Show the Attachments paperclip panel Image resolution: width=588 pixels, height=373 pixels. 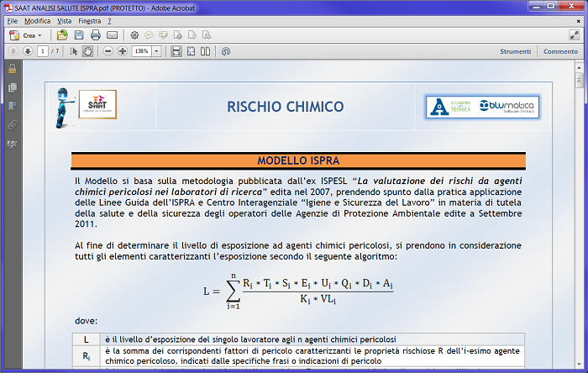click(x=12, y=125)
